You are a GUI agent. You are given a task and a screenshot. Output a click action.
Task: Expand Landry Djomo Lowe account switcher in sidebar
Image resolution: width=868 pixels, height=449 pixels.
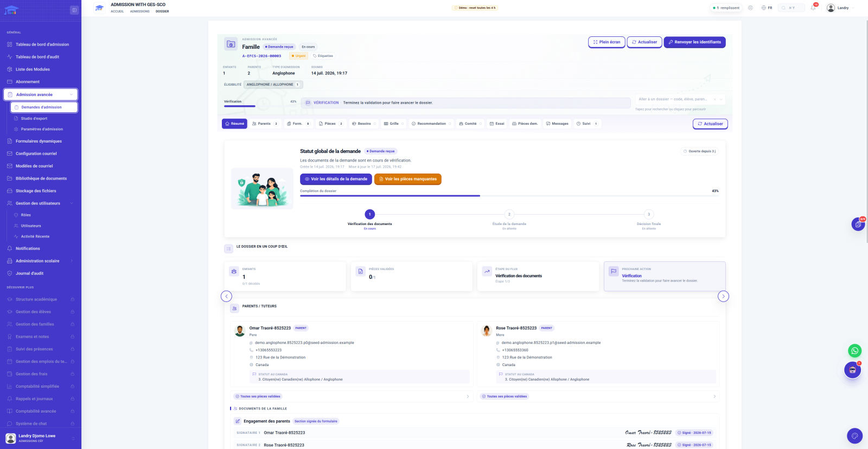tap(41, 438)
